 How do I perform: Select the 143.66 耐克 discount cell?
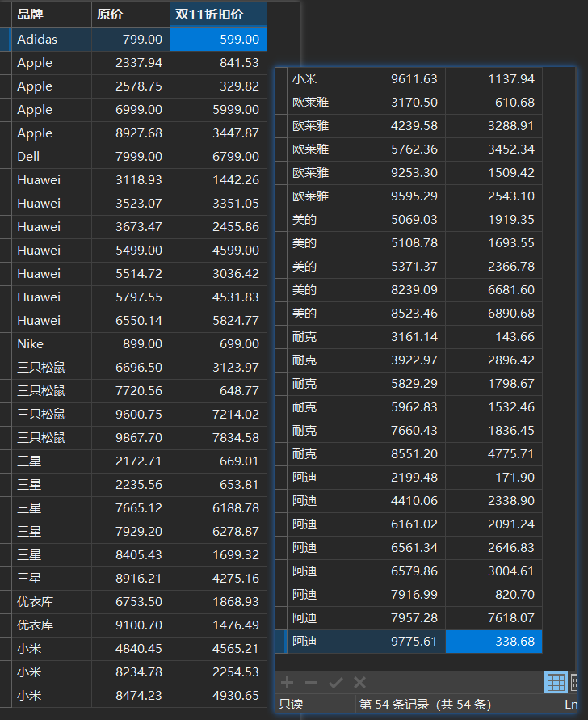[493, 337]
